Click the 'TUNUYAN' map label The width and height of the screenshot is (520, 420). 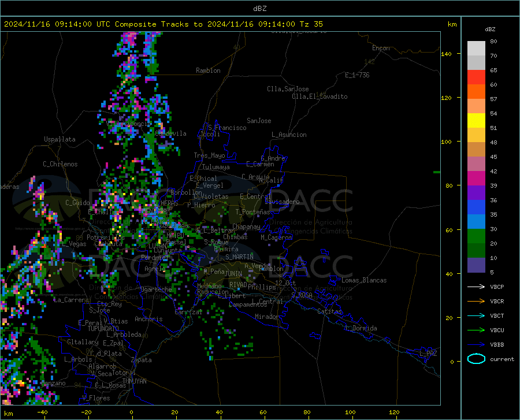134,381
